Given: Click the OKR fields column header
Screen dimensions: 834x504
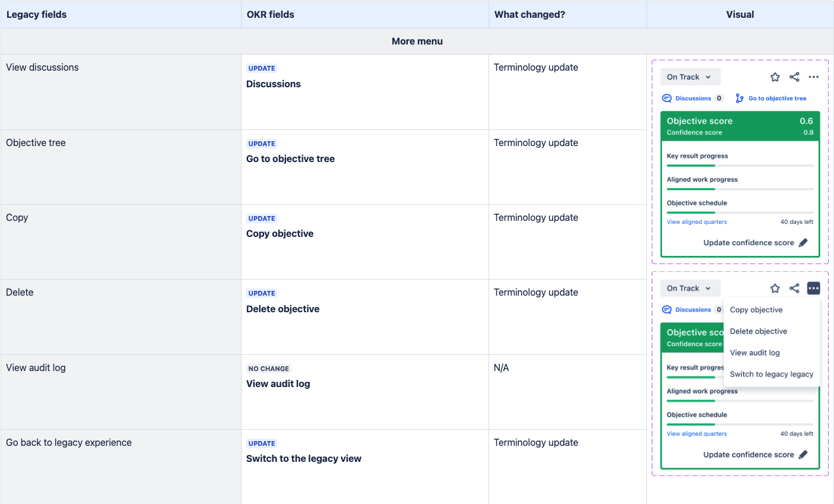Looking at the screenshot, I should coord(365,14).
